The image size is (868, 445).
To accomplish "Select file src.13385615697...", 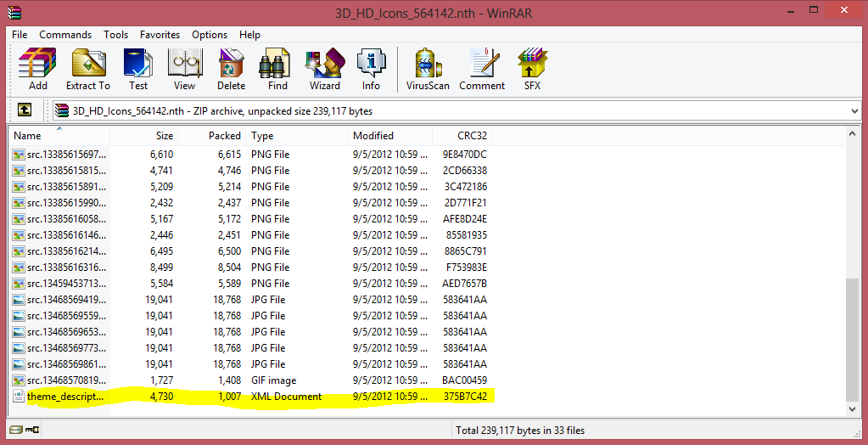I will pyautogui.click(x=66, y=154).
